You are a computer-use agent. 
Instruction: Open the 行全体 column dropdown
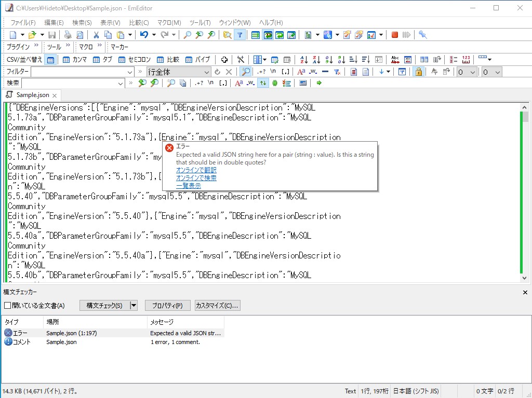206,72
